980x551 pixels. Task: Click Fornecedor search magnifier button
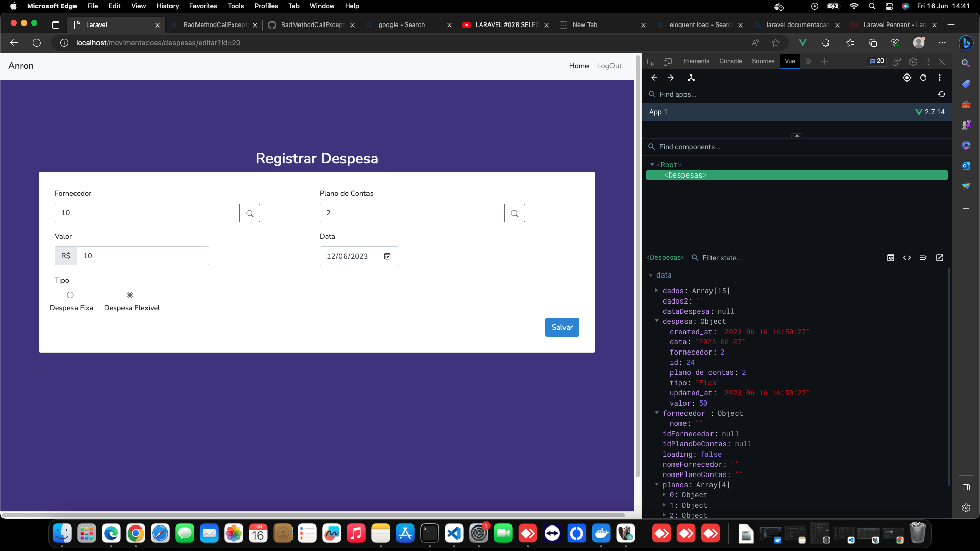(250, 213)
